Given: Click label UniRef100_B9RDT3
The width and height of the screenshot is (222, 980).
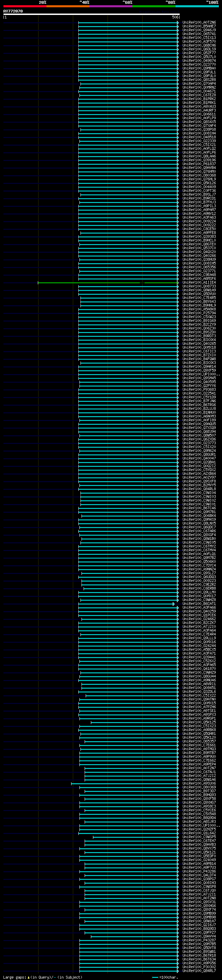Looking at the screenshot, I should click(x=199, y=336).
